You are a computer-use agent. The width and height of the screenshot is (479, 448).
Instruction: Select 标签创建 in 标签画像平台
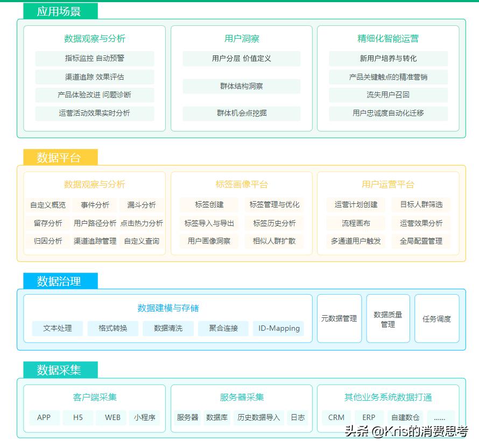(x=209, y=205)
